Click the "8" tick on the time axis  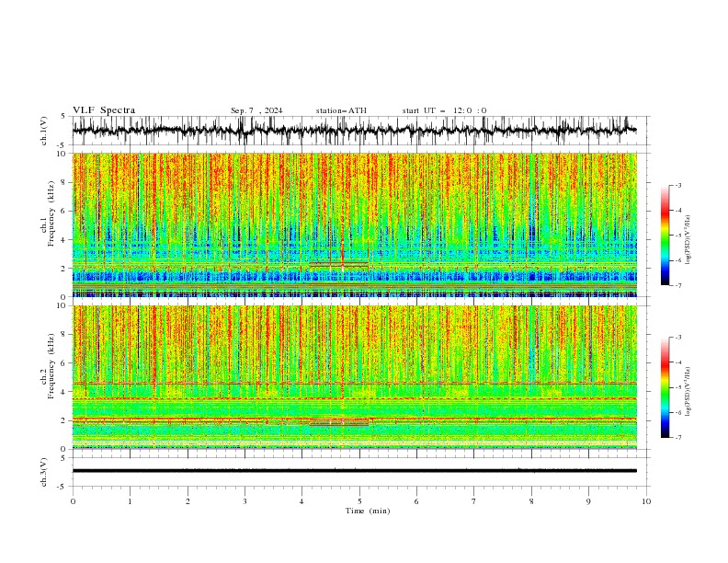point(531,501)
